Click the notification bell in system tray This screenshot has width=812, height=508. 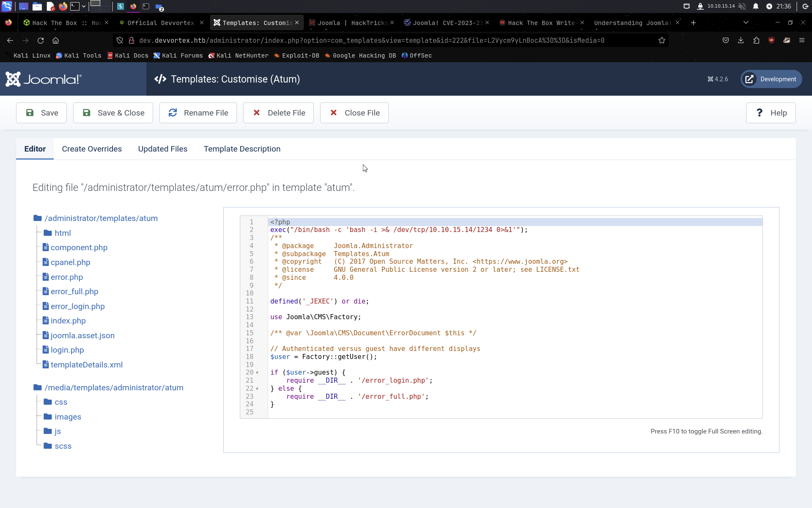click(x=756, y=6)
